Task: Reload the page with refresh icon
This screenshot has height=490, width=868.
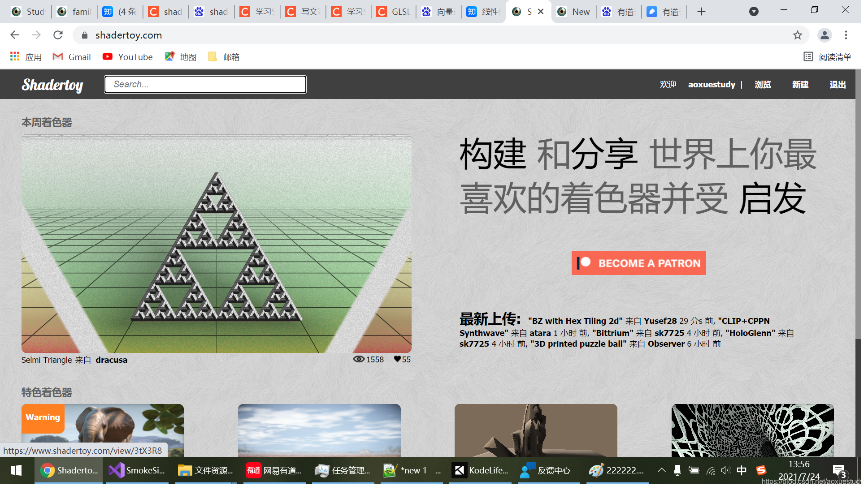Action: [x=58, y=35]
